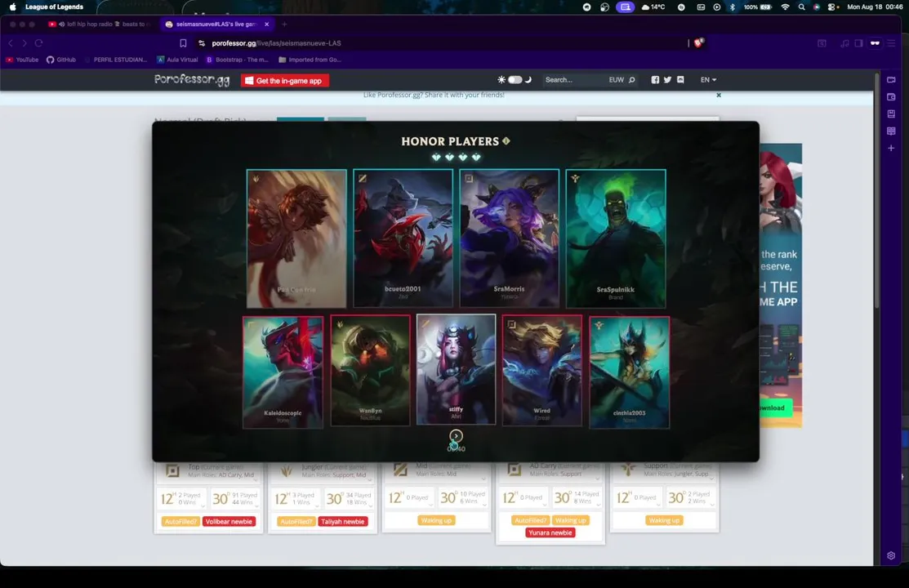Open the EUW region selector

pos(617,79)
